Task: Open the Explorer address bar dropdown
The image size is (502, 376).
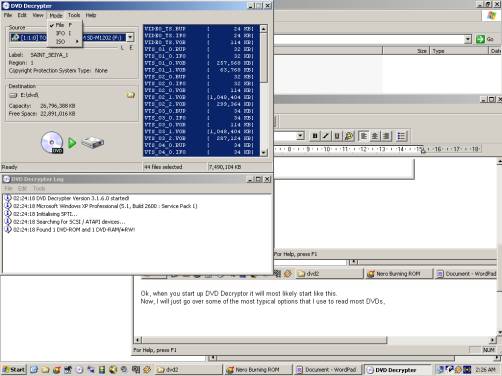Action: coord(468,39)
